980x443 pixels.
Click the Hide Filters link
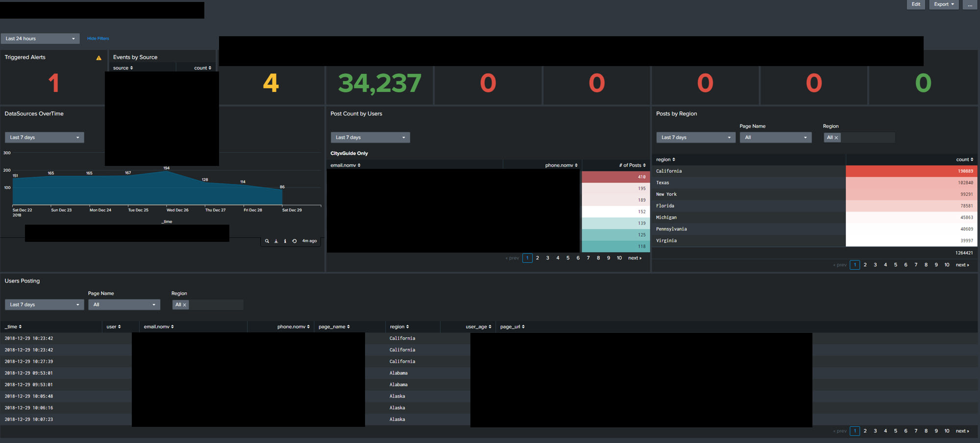pyautogui.click(x=98, y=39)
